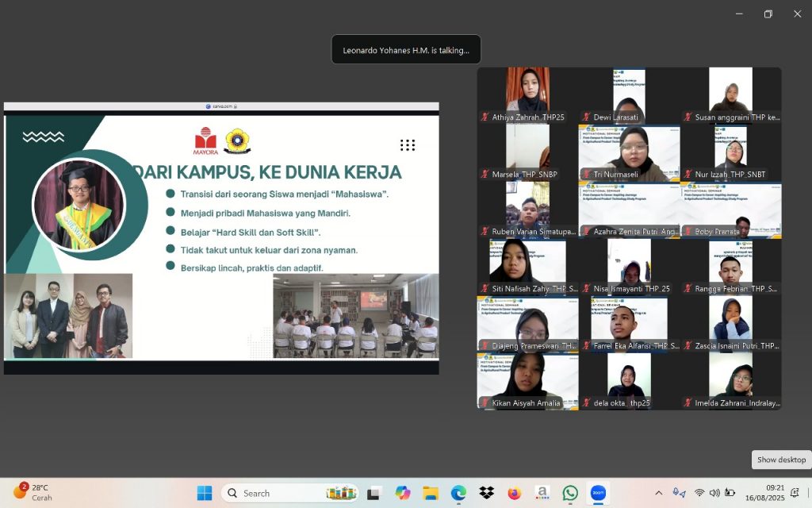The height and width of the screenshot is (508, 812).
Task: Open WhatsApp from the taskbar
Action: click(x=570, y=493)
